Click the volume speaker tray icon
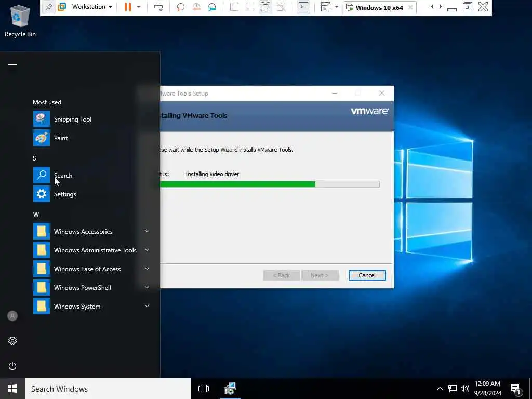 point(465,389)
